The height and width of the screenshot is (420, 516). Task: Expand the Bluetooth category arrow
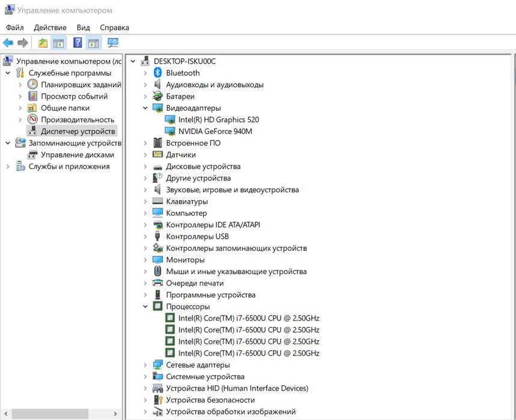click(x=145, y=73)
